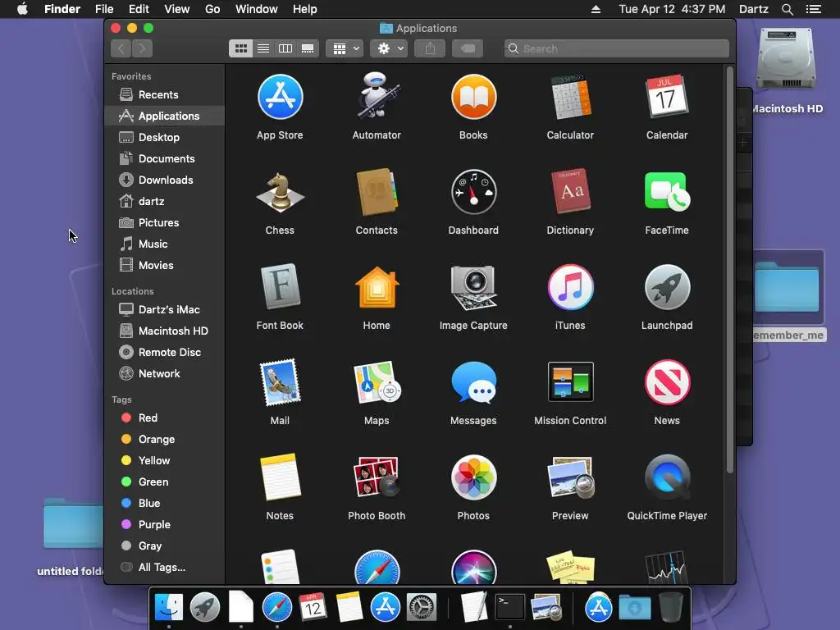Select Network under Locations

click(164, 373)
